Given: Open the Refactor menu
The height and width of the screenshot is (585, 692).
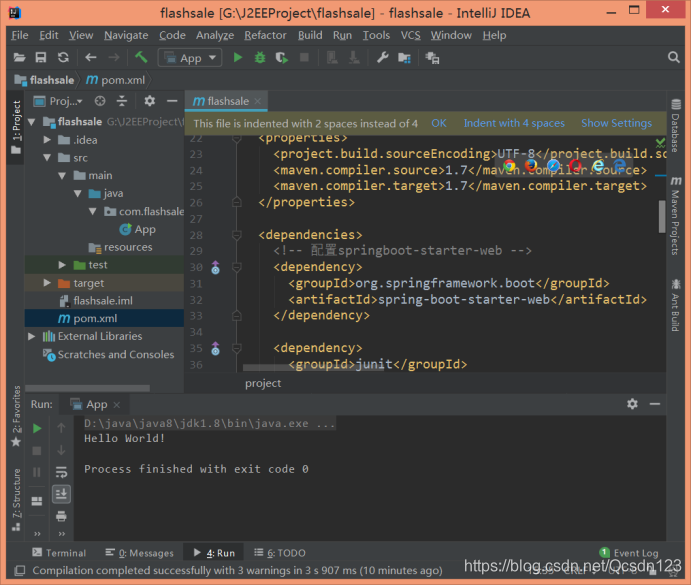Looking at the screenshot, I should (265, 35).
